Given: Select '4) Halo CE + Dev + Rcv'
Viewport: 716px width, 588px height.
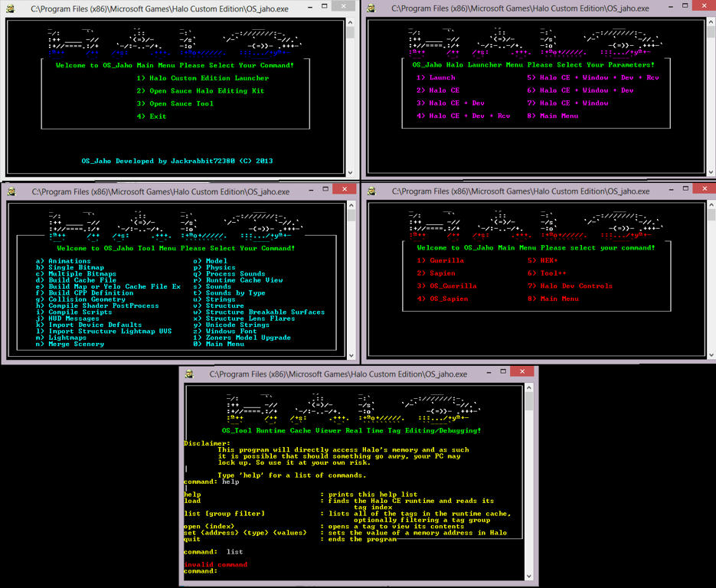Looking at the screenshot, I should point(463,116).
